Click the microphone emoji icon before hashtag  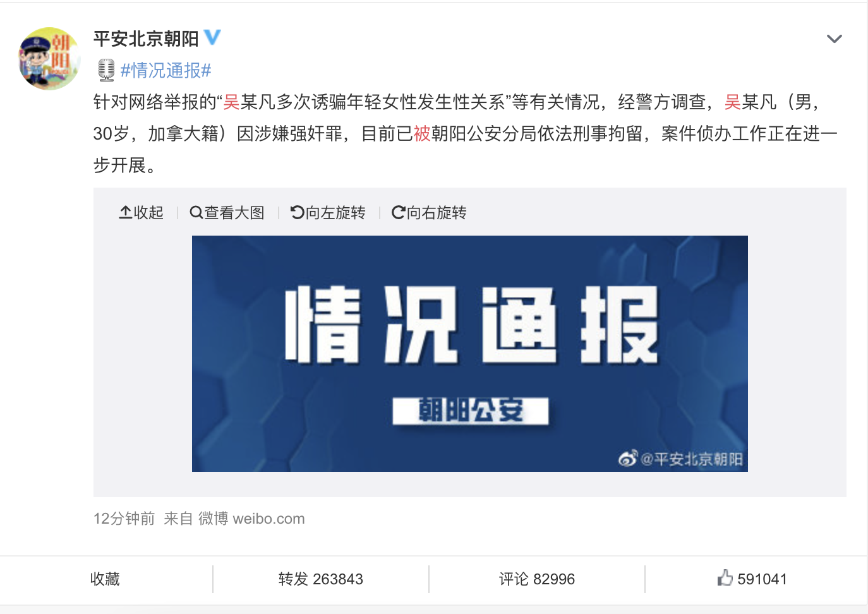click(106, 70)
